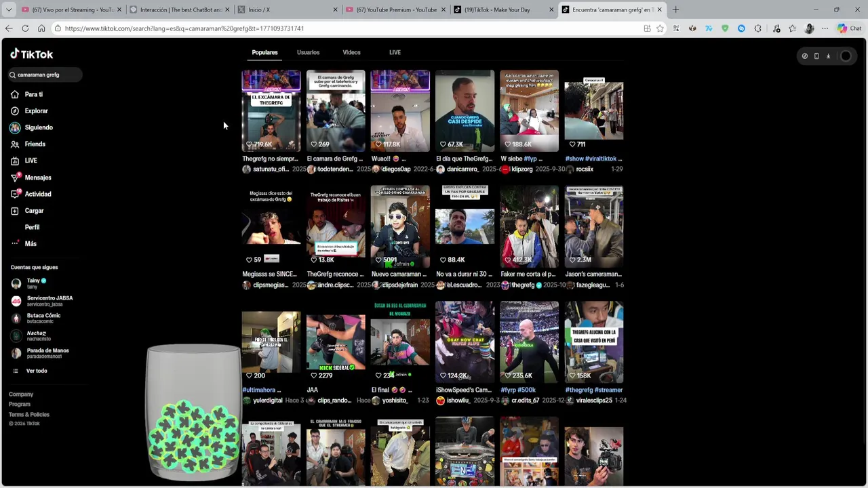Add page to favorites with star icon
The width and height of the screenshot is (868, 488).
tap(660, 28)
